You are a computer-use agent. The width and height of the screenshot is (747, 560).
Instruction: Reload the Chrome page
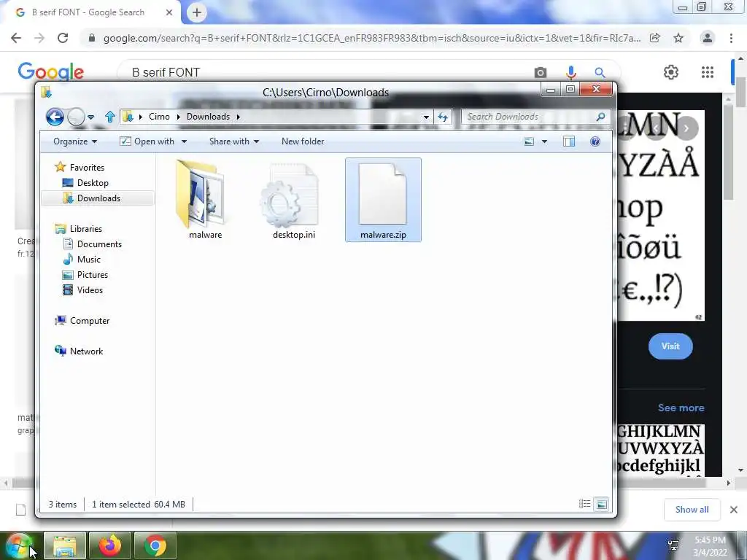[x=63, y=38]
